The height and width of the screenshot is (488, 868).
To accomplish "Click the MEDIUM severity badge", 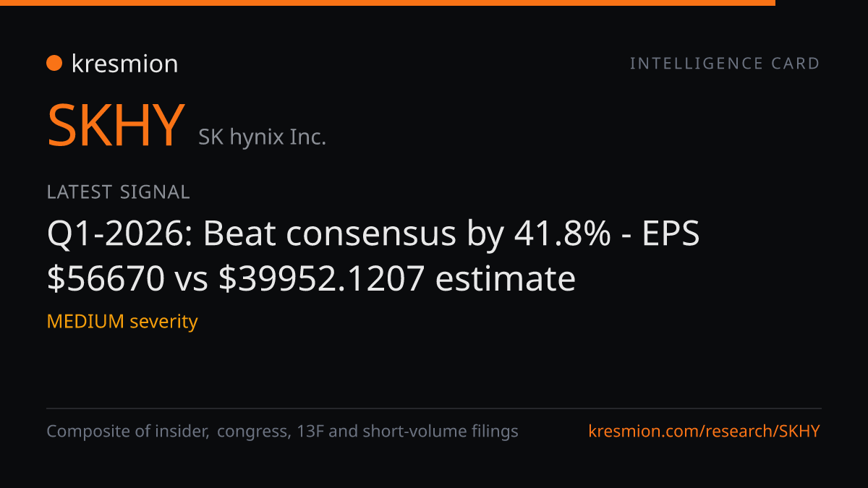I will click(x=122, y=321).
